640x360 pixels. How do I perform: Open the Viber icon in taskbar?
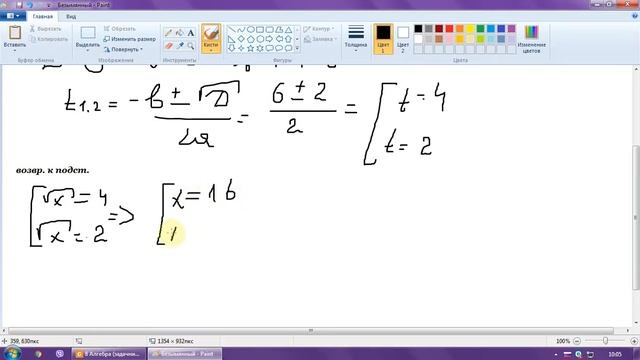[60, 353]
